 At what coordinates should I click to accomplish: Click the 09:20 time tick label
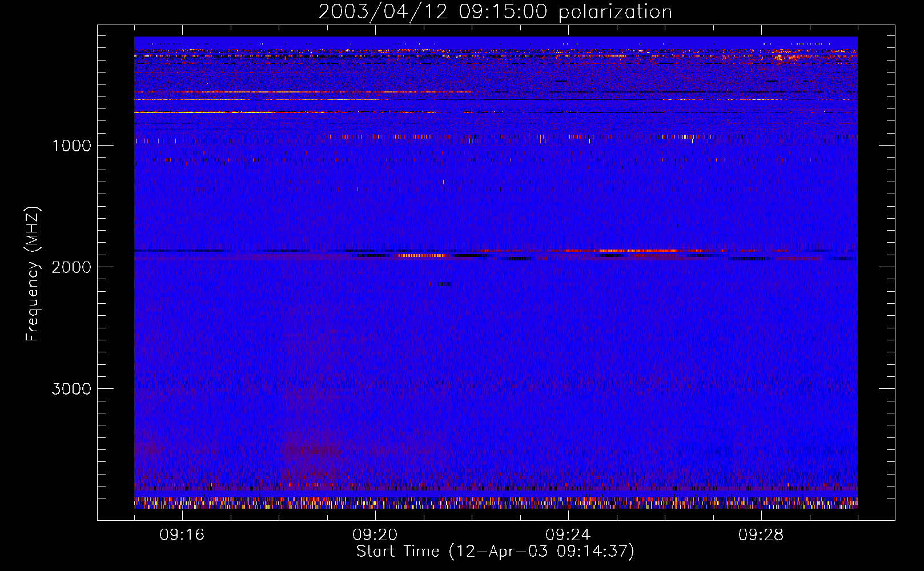(375, 535)
